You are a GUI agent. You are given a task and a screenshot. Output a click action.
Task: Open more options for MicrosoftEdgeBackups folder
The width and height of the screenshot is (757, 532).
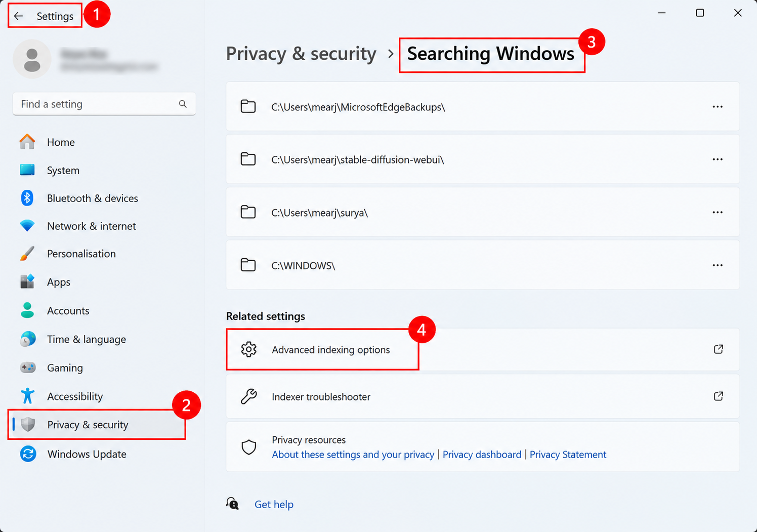(718, 107)
